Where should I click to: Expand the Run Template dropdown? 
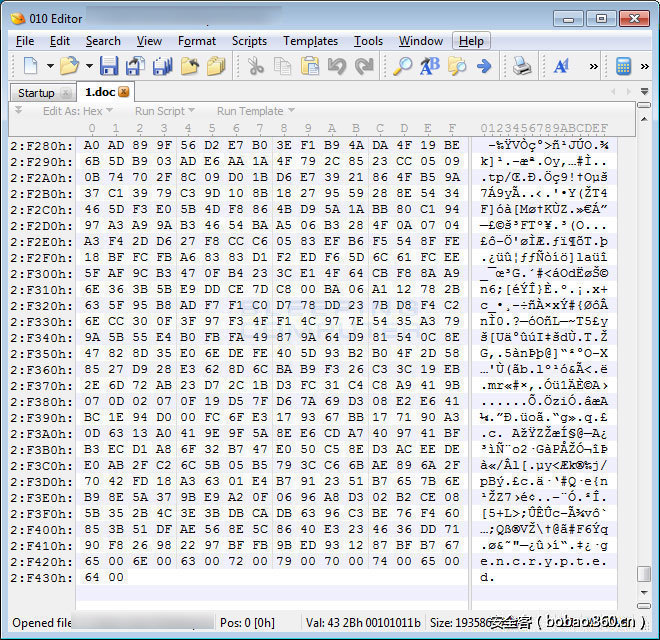(255, 111)
